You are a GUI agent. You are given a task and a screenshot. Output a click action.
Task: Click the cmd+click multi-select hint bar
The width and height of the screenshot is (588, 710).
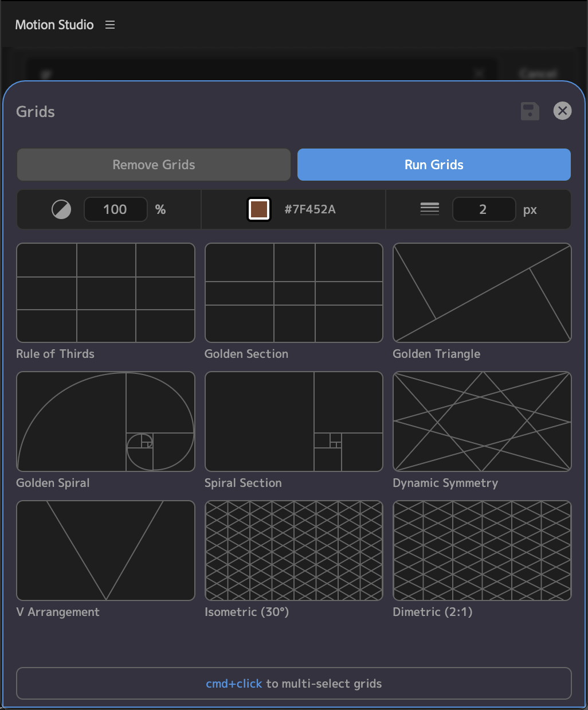[294, 684]
